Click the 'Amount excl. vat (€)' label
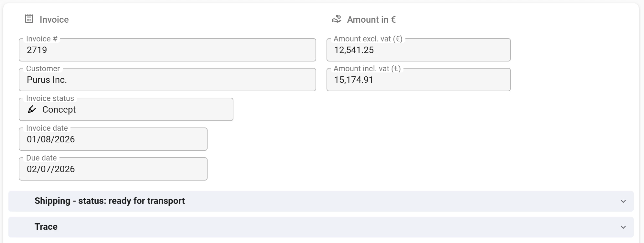 coord(368,39)
